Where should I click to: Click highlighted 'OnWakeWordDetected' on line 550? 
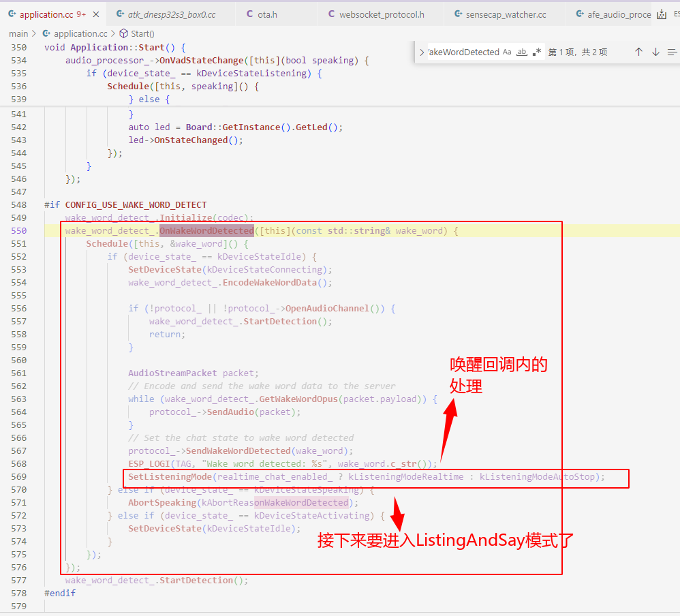pos(206,231)
